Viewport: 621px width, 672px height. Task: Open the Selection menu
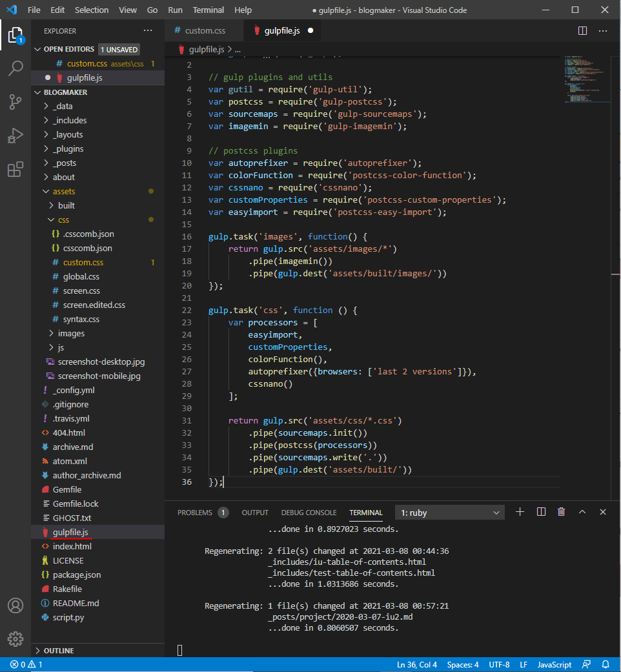[x=92, y=10]
